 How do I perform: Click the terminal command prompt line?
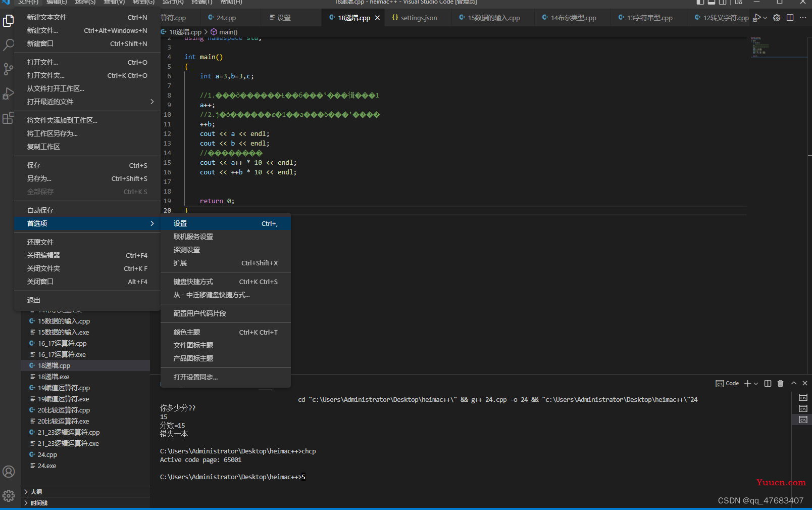(x=233, y=477)
